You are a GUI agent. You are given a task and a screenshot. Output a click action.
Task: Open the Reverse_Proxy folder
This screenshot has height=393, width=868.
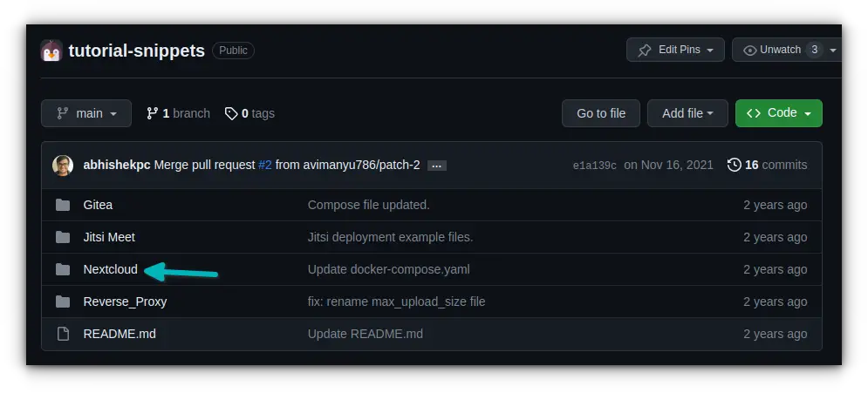pos(125,302)
